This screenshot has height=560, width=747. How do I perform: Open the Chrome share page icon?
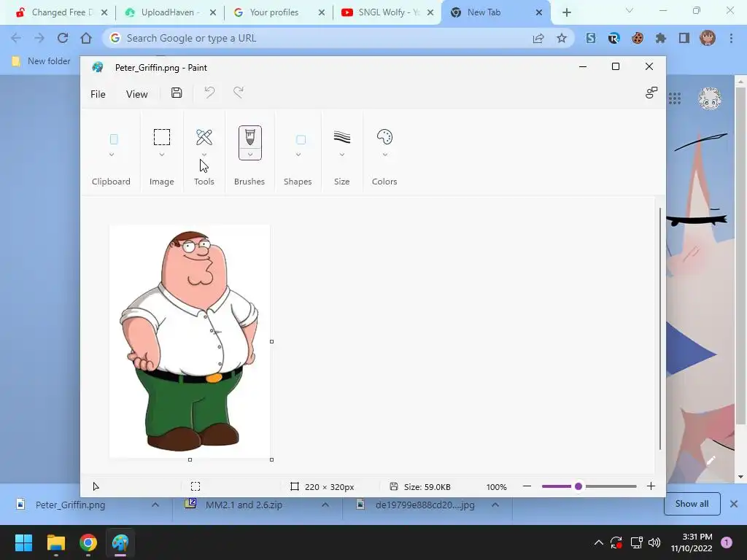(538, 38)
